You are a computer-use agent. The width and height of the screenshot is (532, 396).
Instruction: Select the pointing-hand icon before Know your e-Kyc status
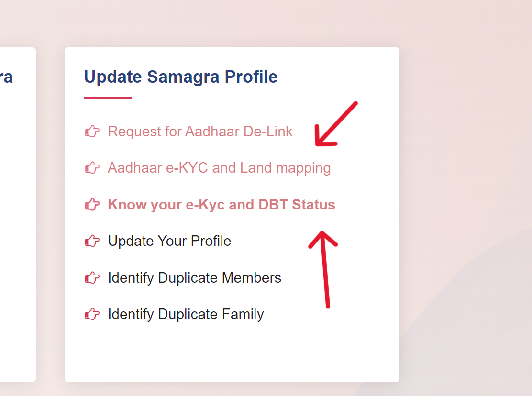tap(91, 204)
